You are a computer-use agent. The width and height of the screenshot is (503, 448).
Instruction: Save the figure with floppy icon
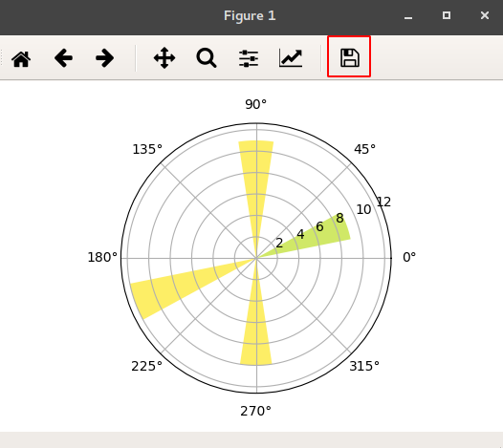click(x=349, y=57)
